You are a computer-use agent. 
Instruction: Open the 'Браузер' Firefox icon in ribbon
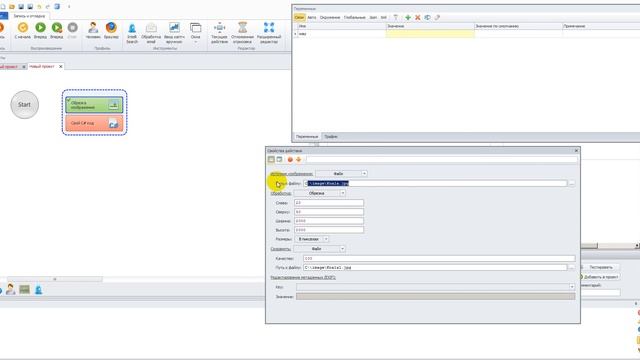(111, 28)
